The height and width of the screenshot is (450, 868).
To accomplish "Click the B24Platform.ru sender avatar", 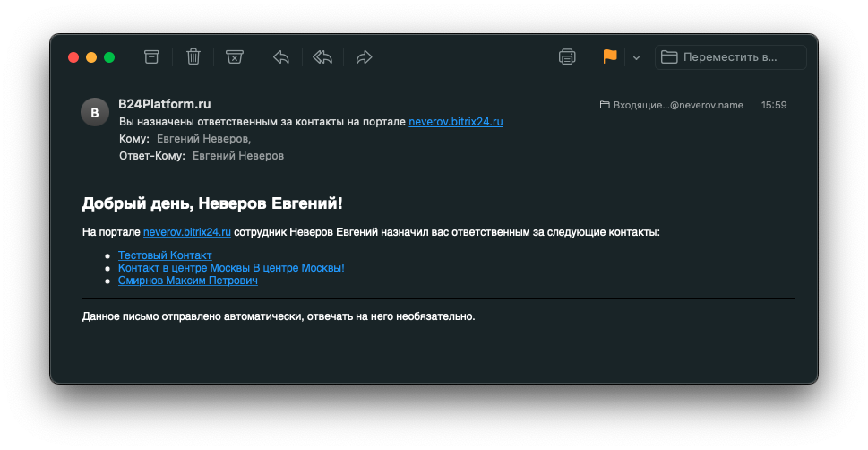I will coord(95,112).
